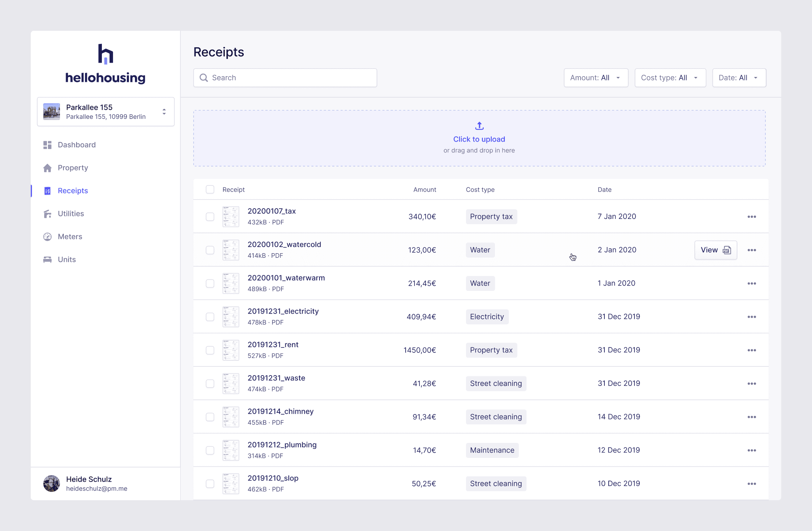The width and height of the screenshot is (812, 531).
Task: Select the 20191212_plumbing receipt checkbox
Action: point(210,450)
